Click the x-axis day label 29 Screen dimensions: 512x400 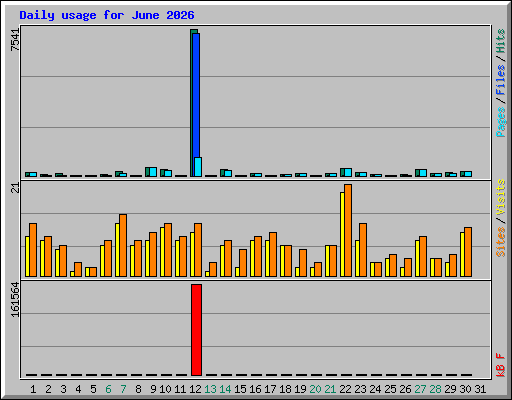click(x=450, y=389)
